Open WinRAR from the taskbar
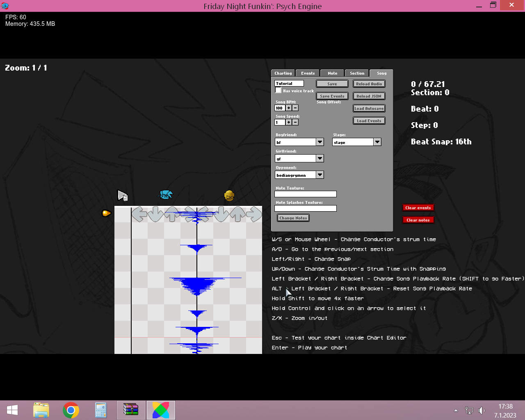Viewport: 525px width, 420px height. (x=131, y=410)
